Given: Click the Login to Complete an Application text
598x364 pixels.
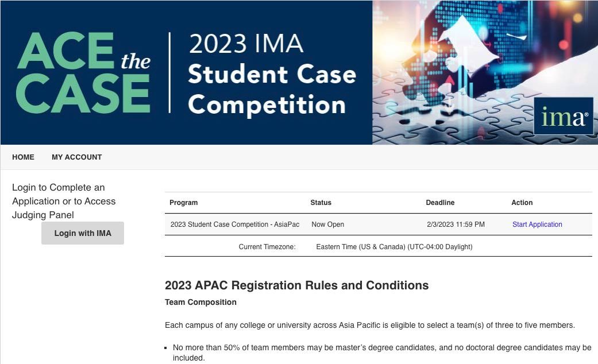Looking at the screenshot, I should pyautogui.click(x=64, y=202).
